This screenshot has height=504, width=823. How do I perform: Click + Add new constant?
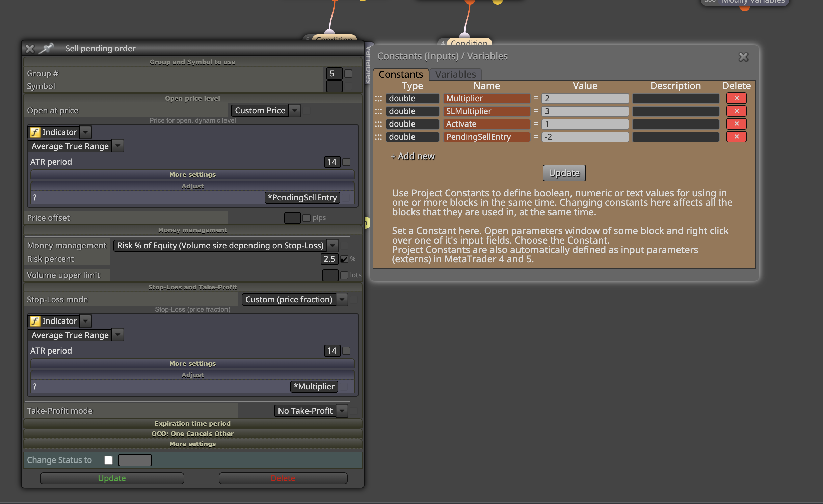(x=413, y=156)
